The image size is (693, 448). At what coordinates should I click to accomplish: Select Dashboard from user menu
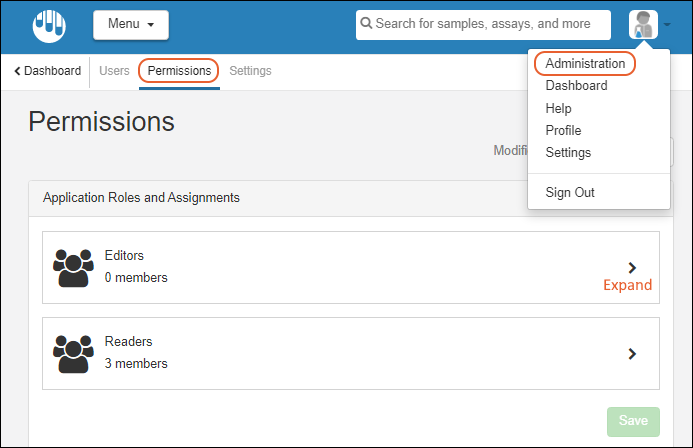(x=576, y=86)
